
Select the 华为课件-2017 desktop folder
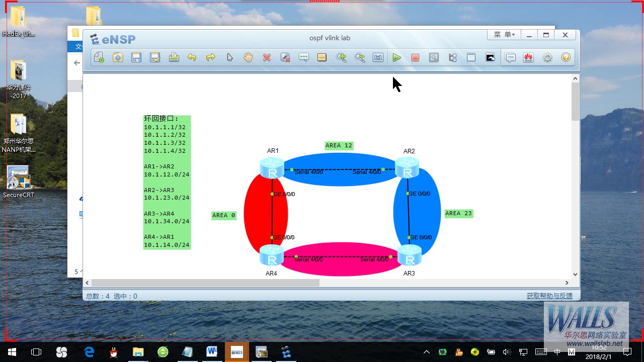19,79
